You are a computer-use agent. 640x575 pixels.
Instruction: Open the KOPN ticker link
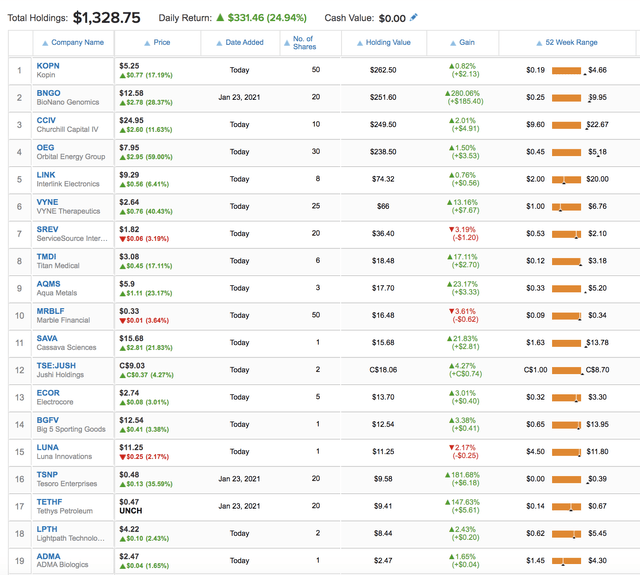48,66
